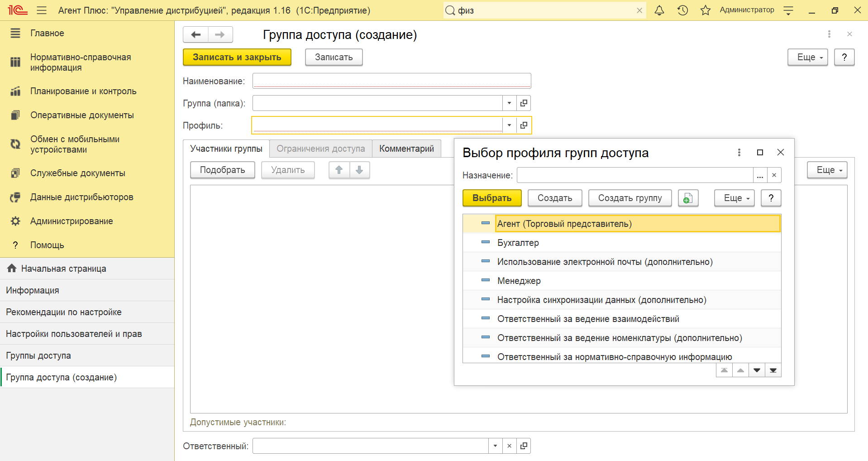Select Агент (Торговый представитель) row
The image size is (868, 461).
coord(622,223)
